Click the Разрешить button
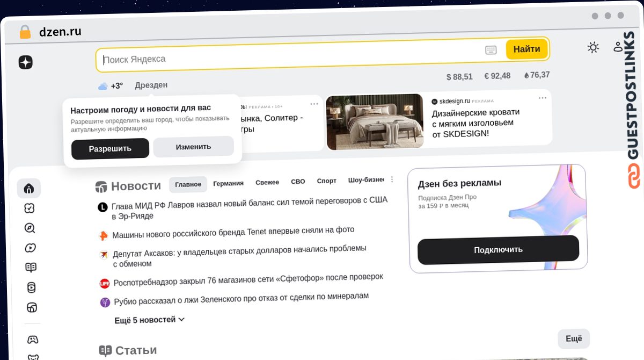 tap(110, 149)
